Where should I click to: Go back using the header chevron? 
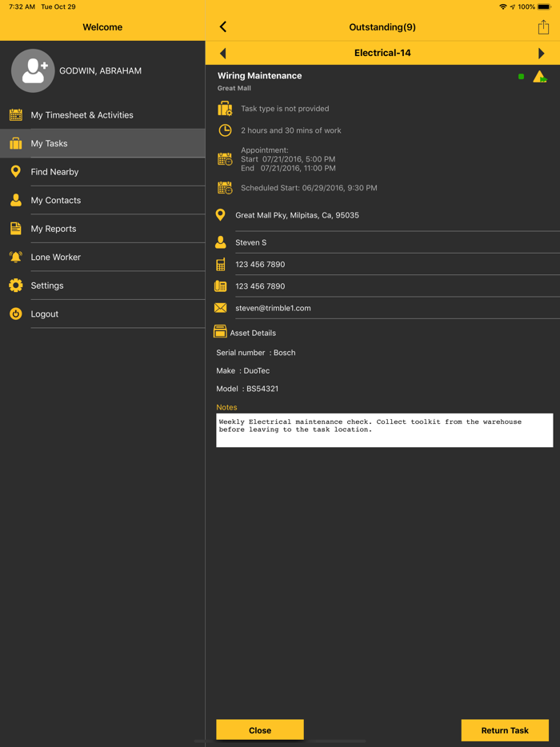223,26
